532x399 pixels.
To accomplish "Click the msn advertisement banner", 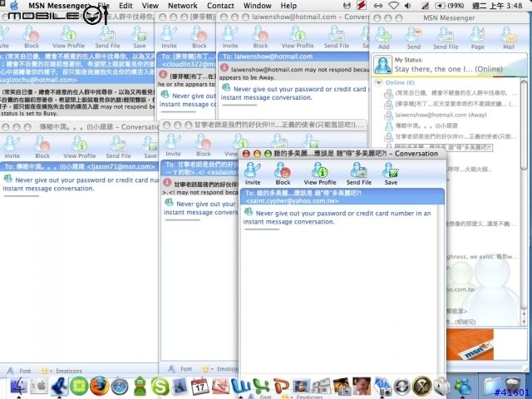I will [x=470, y=345].
